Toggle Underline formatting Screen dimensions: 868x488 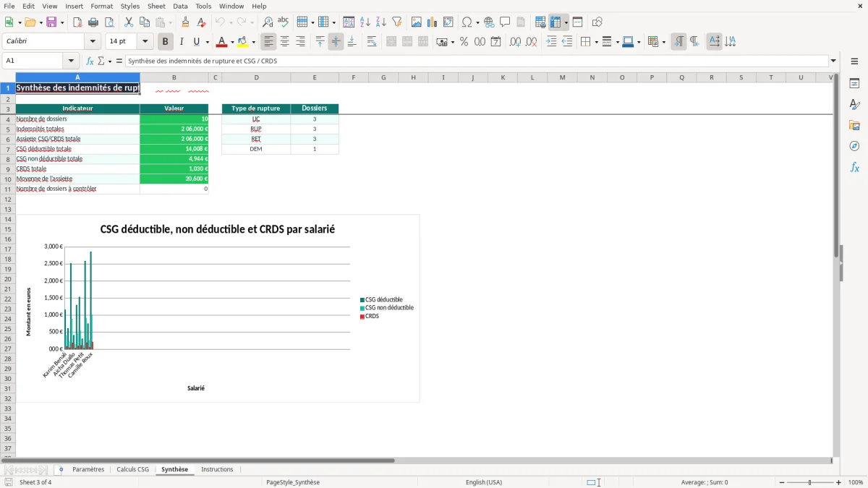(197, 42)
